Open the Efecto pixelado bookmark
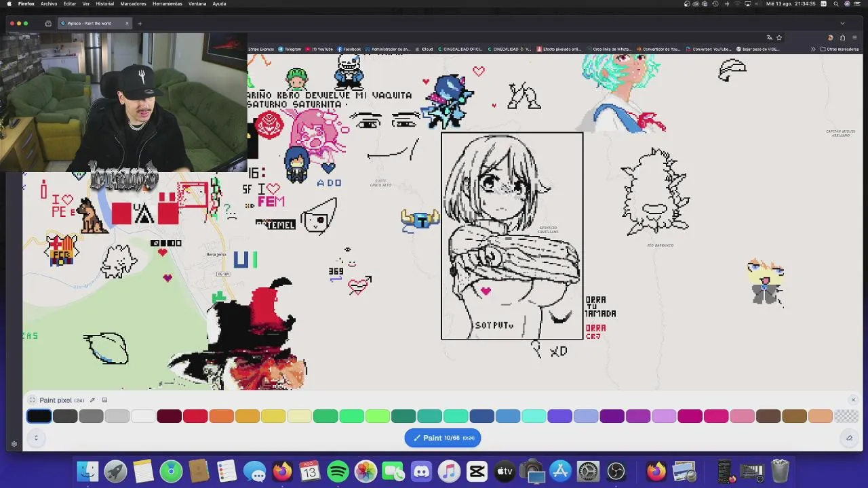The width and height of the screenshot is (868, 488). point(559,49)
